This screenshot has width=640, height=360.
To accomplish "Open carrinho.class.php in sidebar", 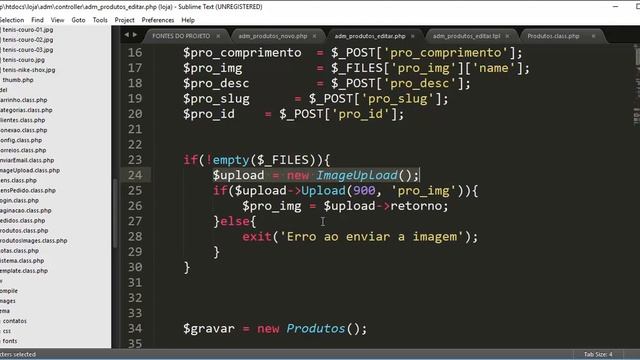I will click(24, 100).
